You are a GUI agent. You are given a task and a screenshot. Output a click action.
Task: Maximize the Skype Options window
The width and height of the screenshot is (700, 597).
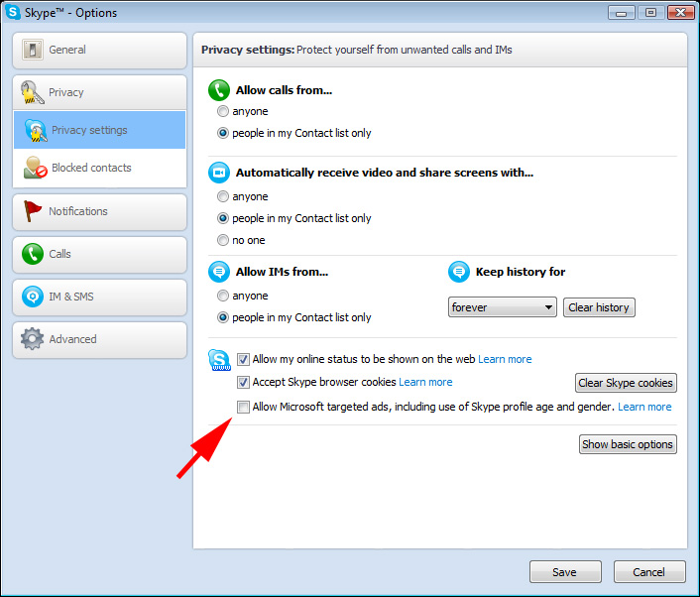(650, 13)
